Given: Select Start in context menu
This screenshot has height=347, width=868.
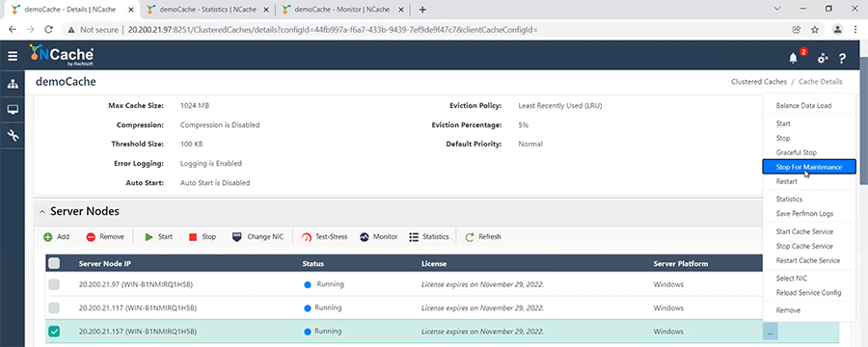Looking at the screenshot, I should pyautogui.click(x=783, y=124).
